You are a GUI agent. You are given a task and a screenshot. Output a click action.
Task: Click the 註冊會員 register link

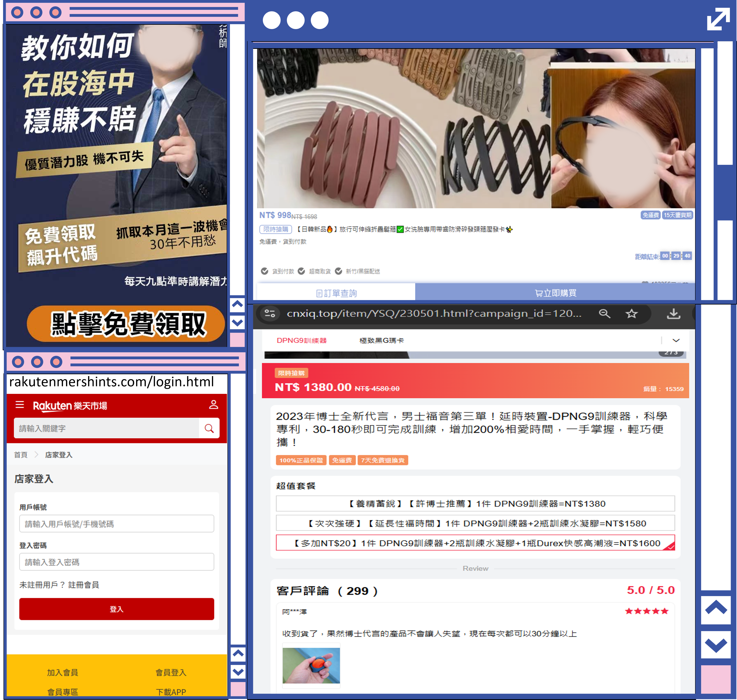[x=84, y=585]
